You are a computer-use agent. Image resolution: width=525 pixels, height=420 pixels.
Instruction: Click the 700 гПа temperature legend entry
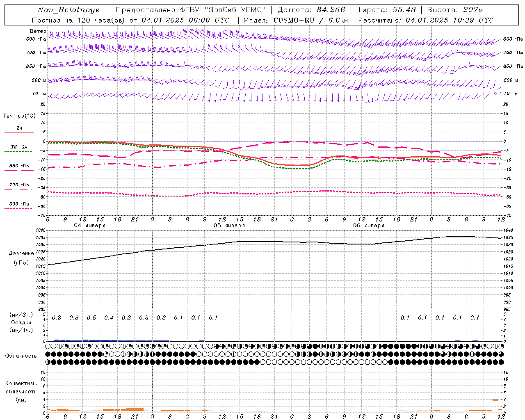coord(19,185)
